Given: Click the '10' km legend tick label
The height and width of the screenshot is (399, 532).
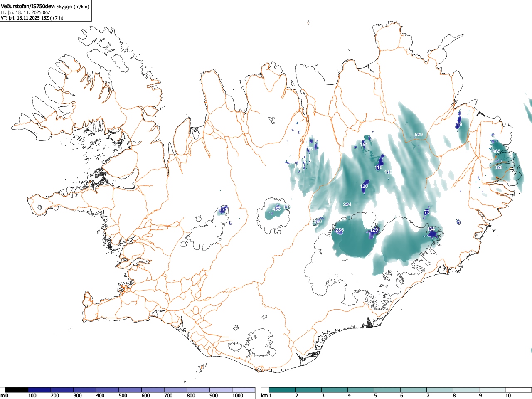Looking at the screenshot, I should pyautogui.click(x=507, y=396).
